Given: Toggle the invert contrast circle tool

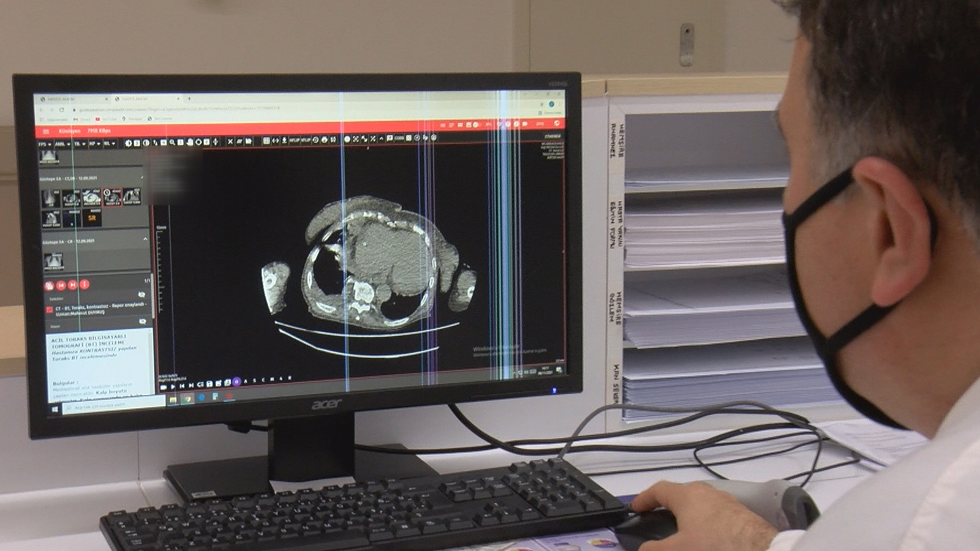Looking at the screenshot, I should click(x=146, y=143).
